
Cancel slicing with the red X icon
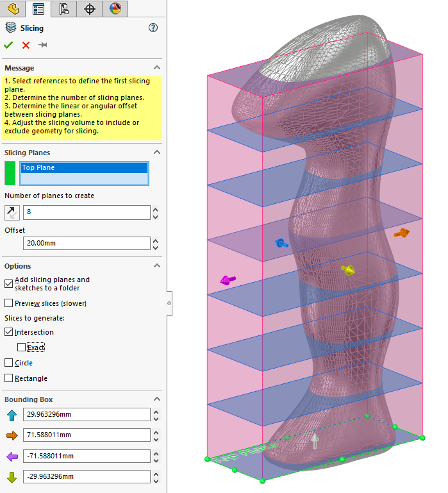click(x=26, y=45)
